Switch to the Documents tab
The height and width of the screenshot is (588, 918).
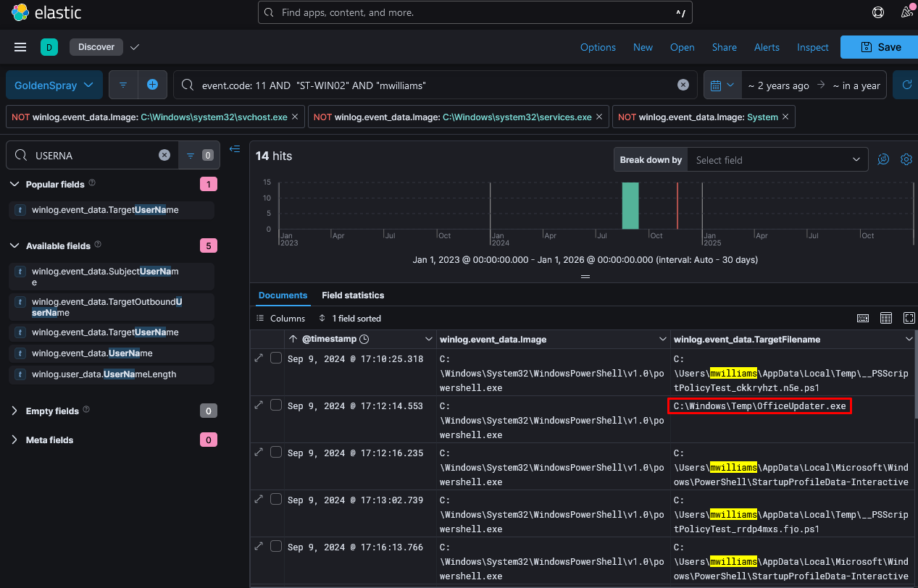coord(283,295)
